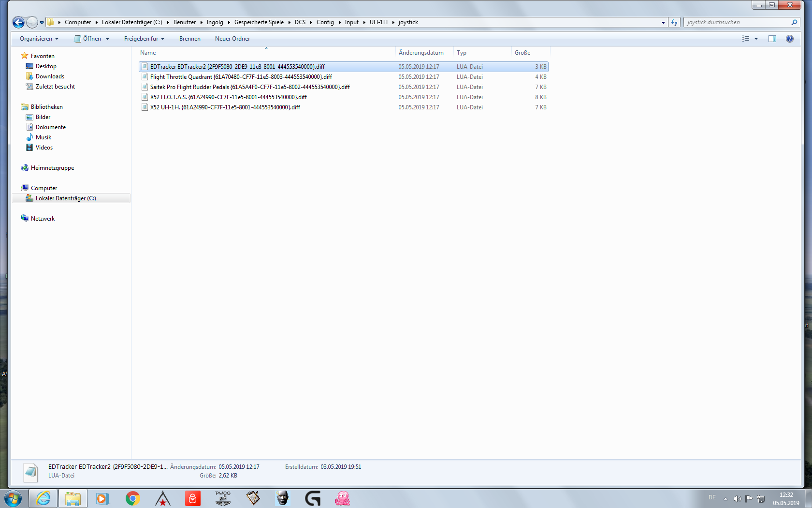812x508 pixels.
Task: Select the X52 H.O.T.A.S. diff file
Action: 344,97
